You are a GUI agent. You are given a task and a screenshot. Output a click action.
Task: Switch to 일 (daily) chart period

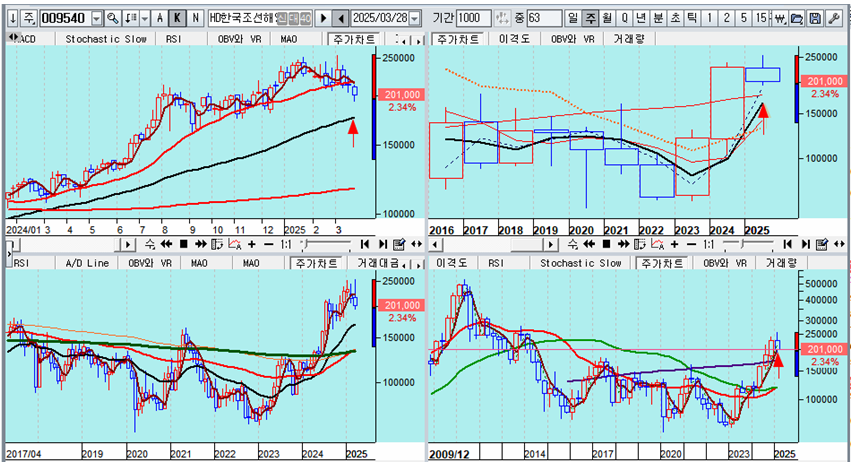(572, 18)
